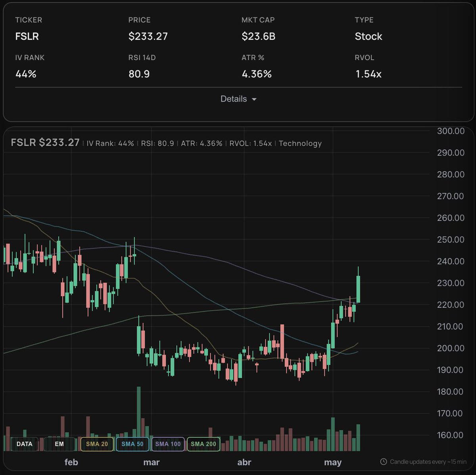476x475 pixels.
Task: Click the 200.00 price axis label
Action: [x=451, y=348]
